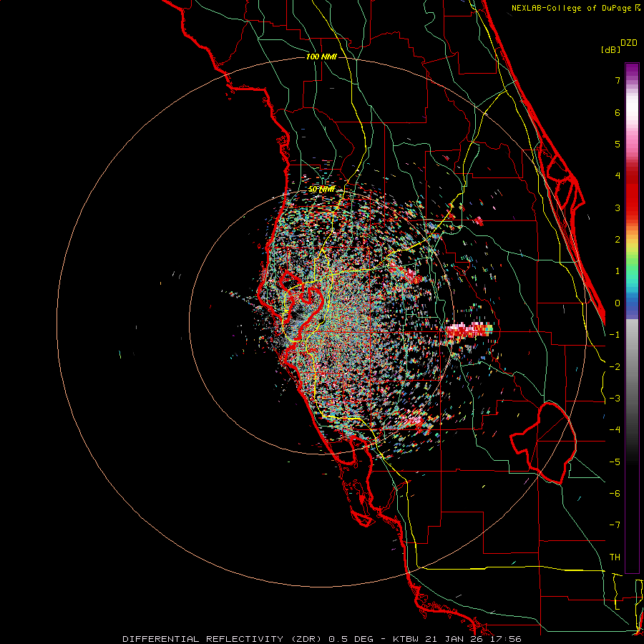Click the 0 value on color scale
This screenshot has height=644, width=644.
618,303
